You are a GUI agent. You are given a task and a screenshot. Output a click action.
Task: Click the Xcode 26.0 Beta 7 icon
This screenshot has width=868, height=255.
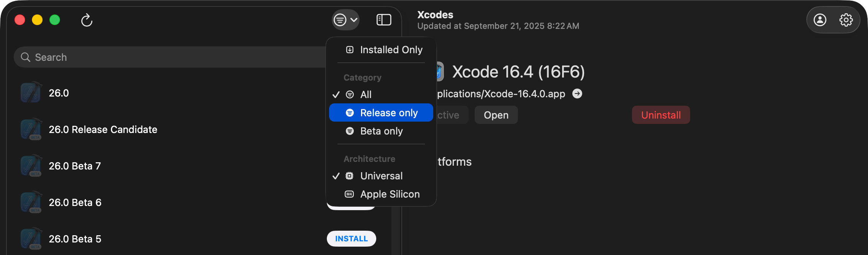point(31,166)
